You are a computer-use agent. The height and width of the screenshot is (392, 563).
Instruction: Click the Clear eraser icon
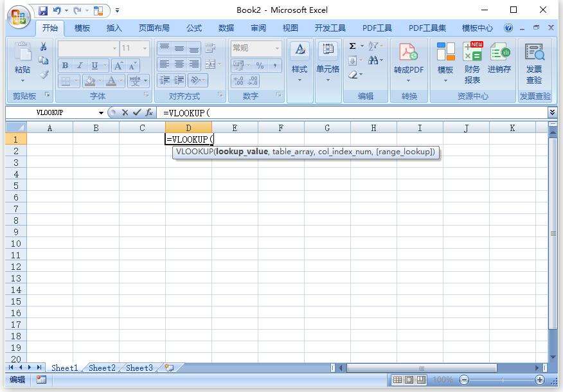[353, 75]
